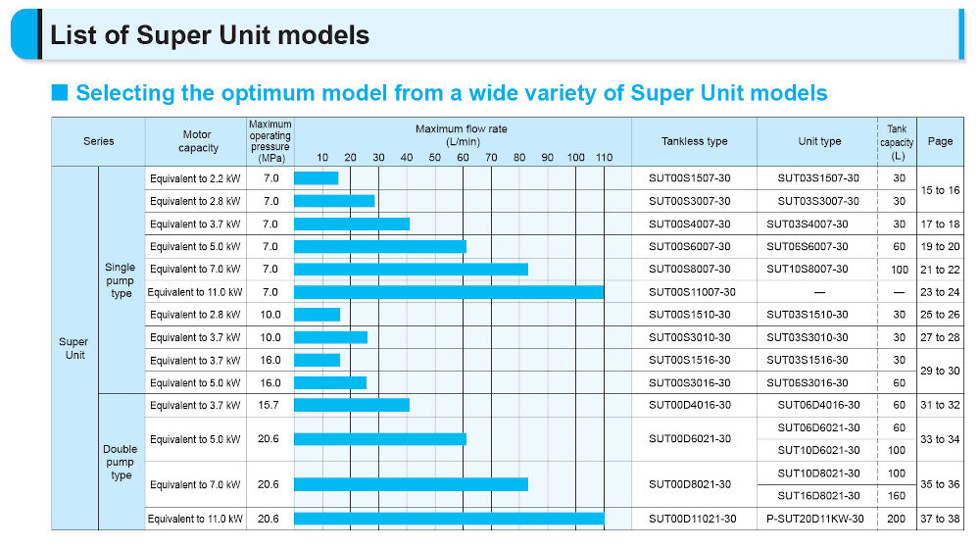Click the page reference 21 to 22
Image resolution: width=980 pixels, height=548 pixels.
click(x=940, y=270)
